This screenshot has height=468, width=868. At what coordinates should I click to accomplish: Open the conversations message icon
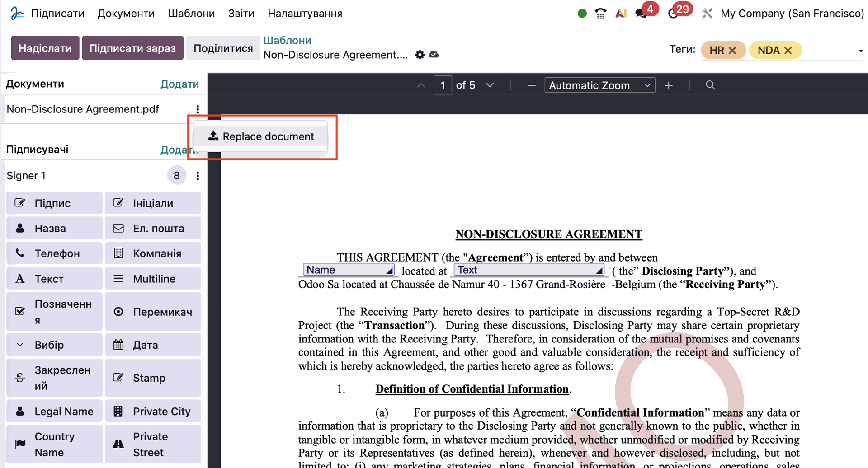click(x=641, y=14)
